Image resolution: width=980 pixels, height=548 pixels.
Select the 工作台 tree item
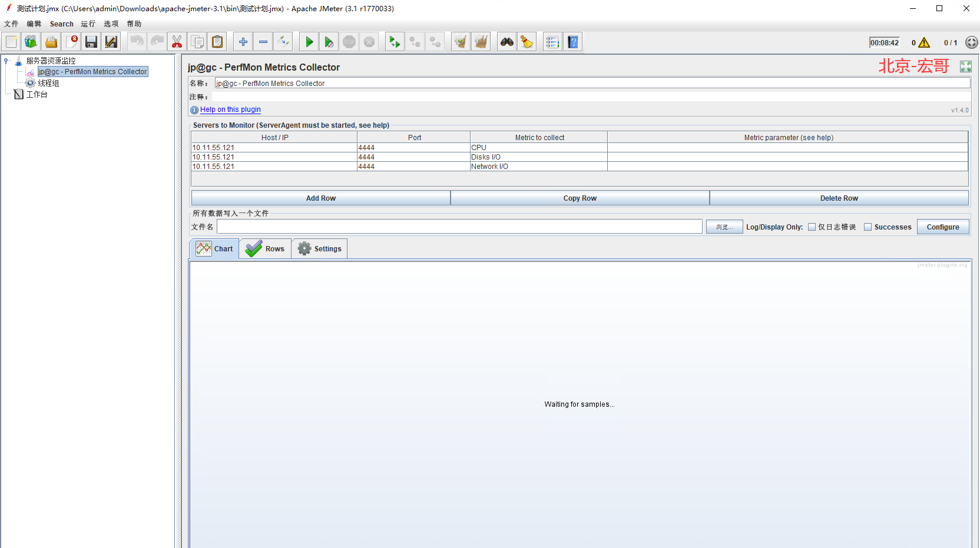[37, 95]
